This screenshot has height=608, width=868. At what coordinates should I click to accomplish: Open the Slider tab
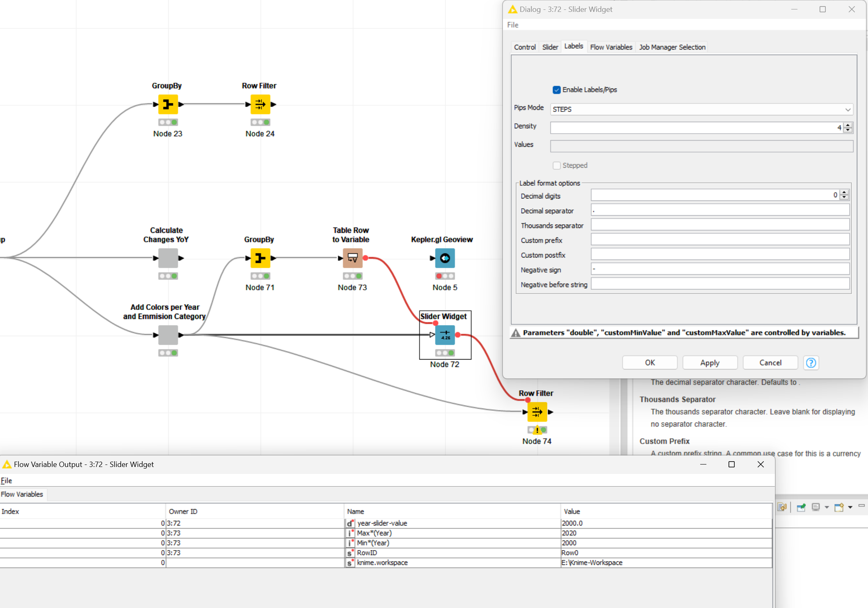(550, 48)
